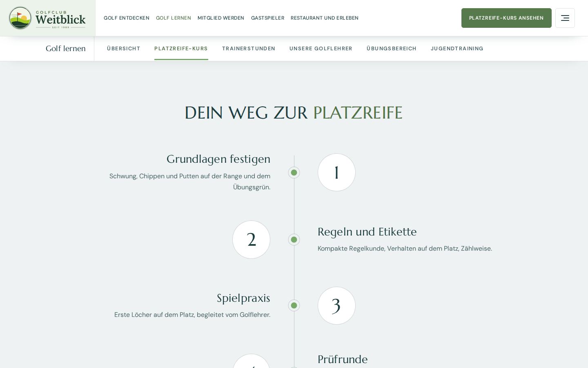Screen dimensions: 588x368
Task: Click Platzreife-Kurs ansehen button
Action: (506, 18)
